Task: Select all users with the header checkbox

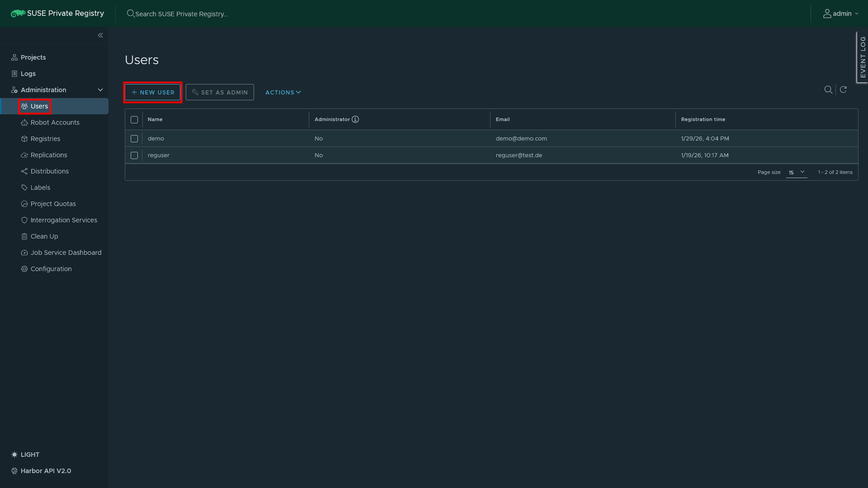Action: [x=134, y=120]
